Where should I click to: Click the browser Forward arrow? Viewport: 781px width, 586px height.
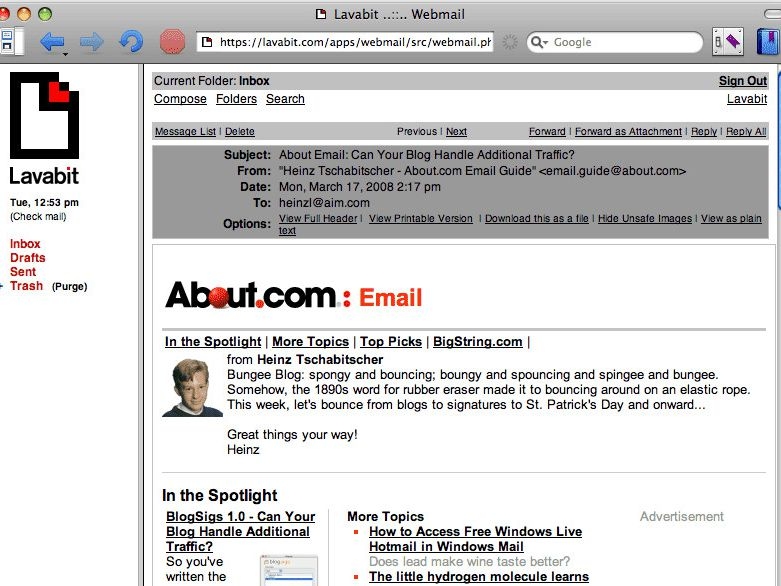(92, 42)
